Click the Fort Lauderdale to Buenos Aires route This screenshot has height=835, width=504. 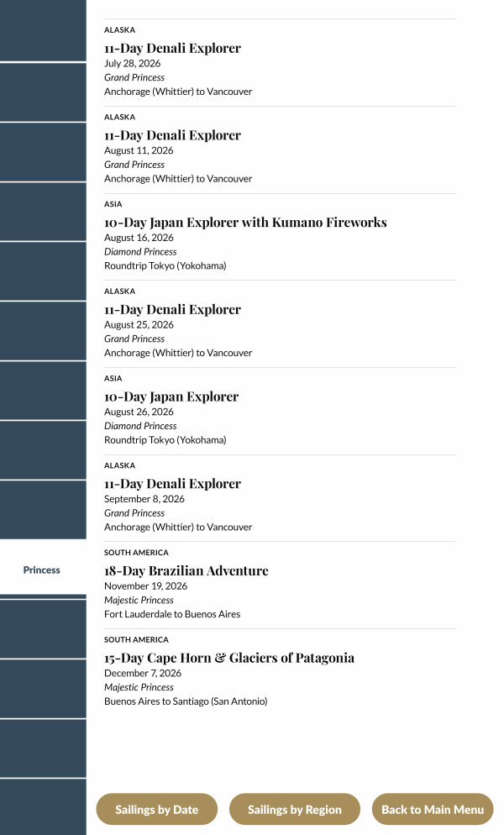pos(172,614)
